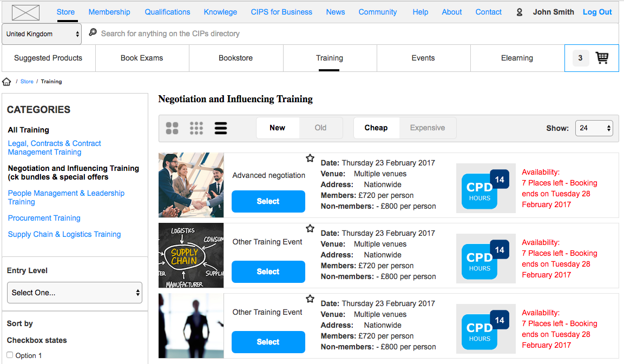Switch to Events tab

click(423, 58)
